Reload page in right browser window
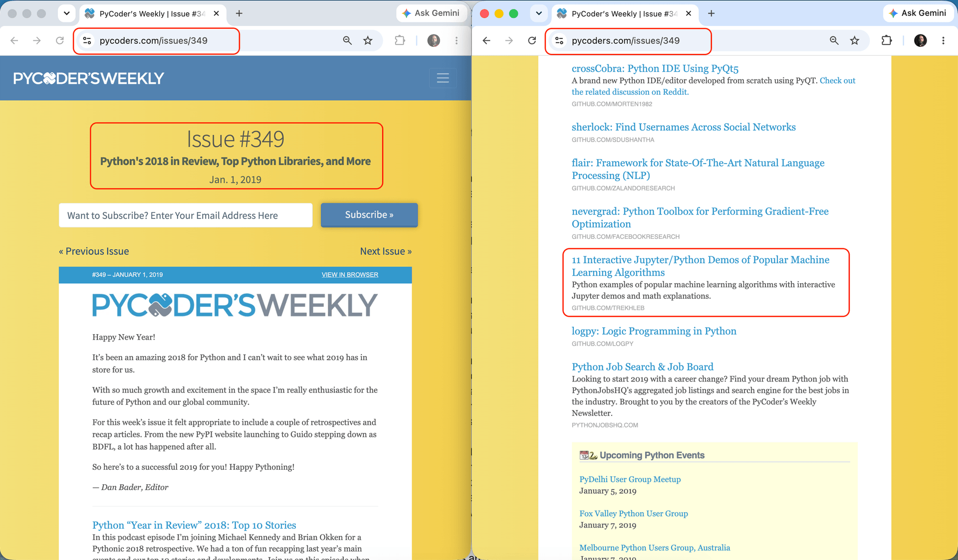 coord(532,40)
